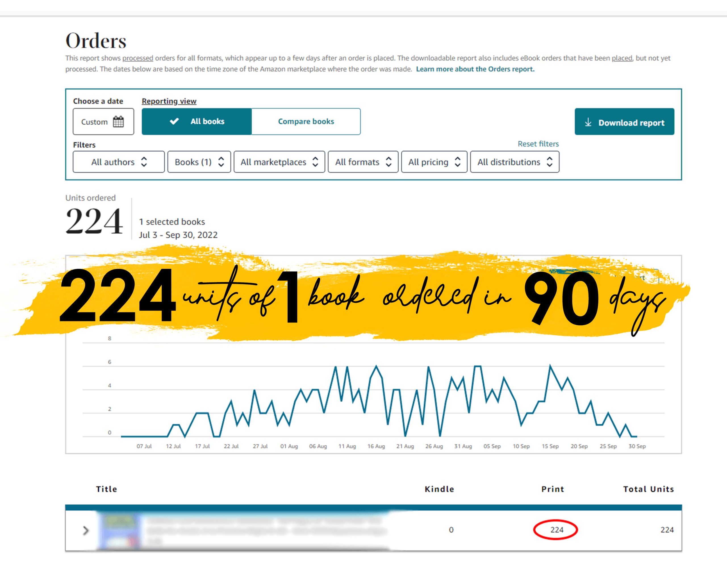Click the Reporting view underlined label
727x588 pixels.
(x=169, y=101)
